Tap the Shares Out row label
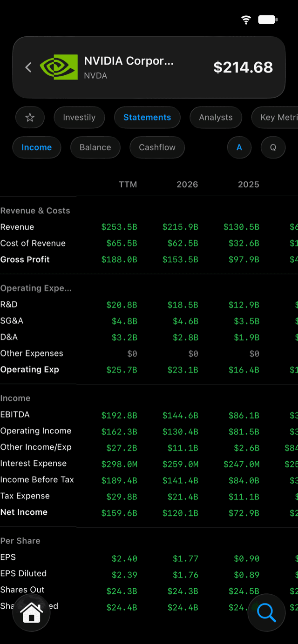Viewport: 298px width, 644px height. click(x=22, y=590)
